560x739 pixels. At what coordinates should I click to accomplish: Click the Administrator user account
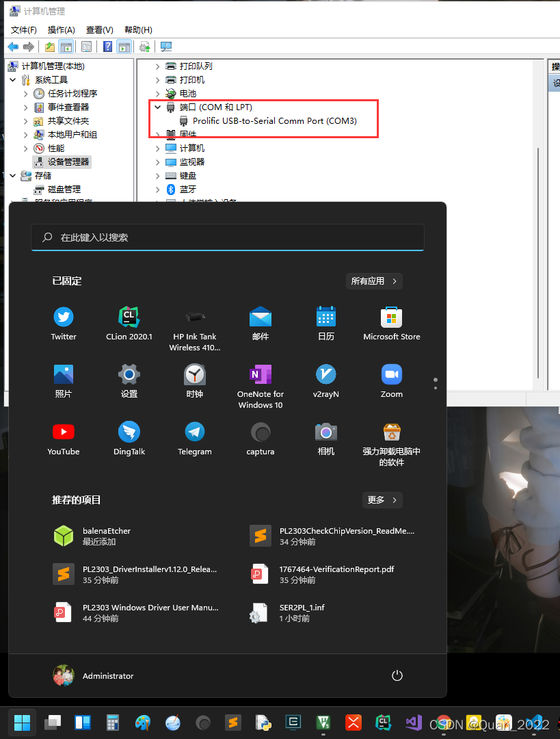pos(93,675)
